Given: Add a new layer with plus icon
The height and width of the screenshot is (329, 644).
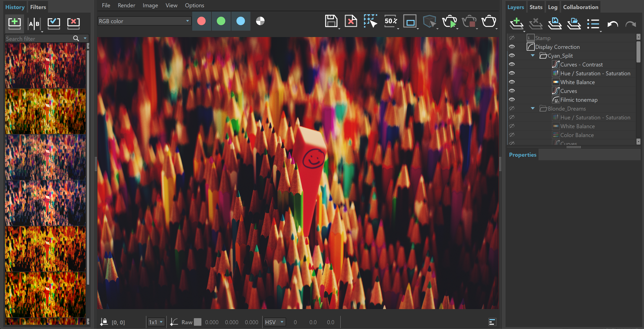Looking at the screenshot, I should pyautogui.click(x=516, y=24).
